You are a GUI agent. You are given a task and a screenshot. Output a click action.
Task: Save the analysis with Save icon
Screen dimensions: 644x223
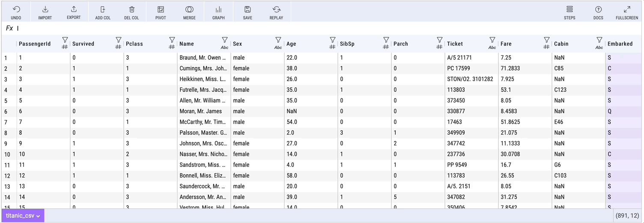coord(247,9)
